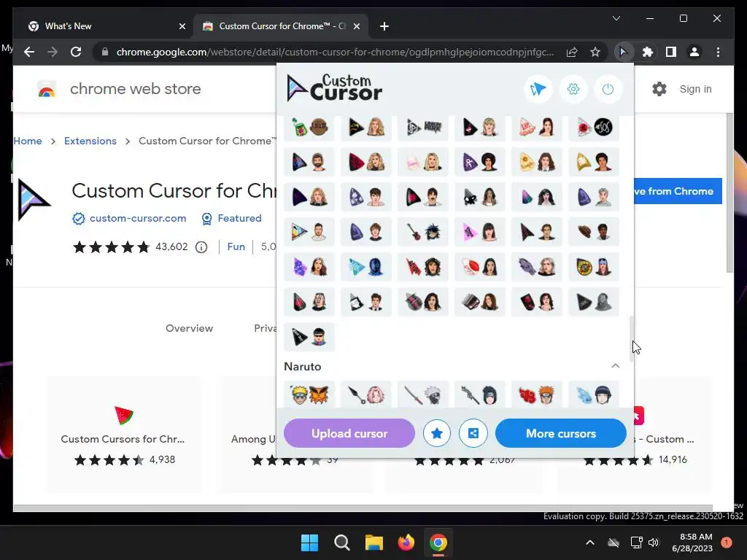Launch Firefox from the taskbar

(406, 542)
